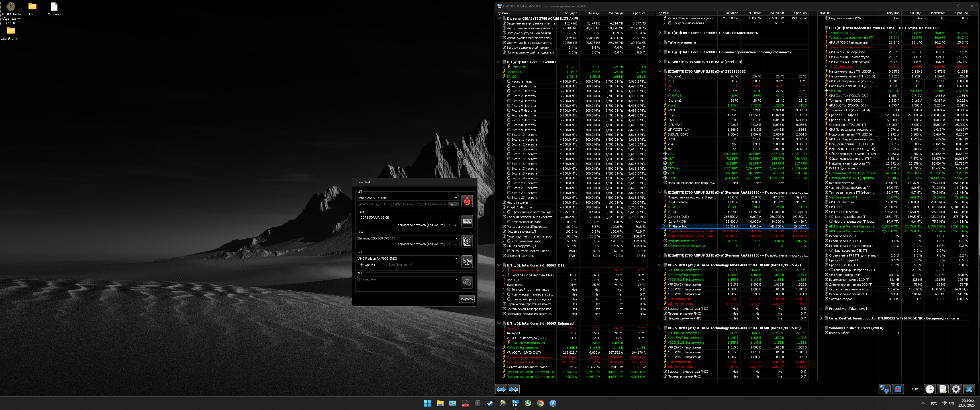The image size is (980, 410).
Task: Open File Explorer from the taskbar
Action: (x=440, y=403)
